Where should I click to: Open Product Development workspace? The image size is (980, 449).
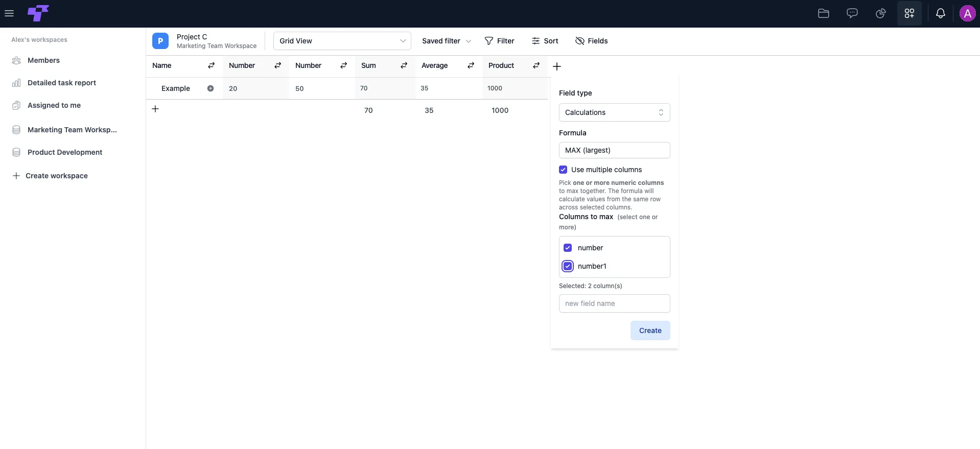[x=65, y=152]
